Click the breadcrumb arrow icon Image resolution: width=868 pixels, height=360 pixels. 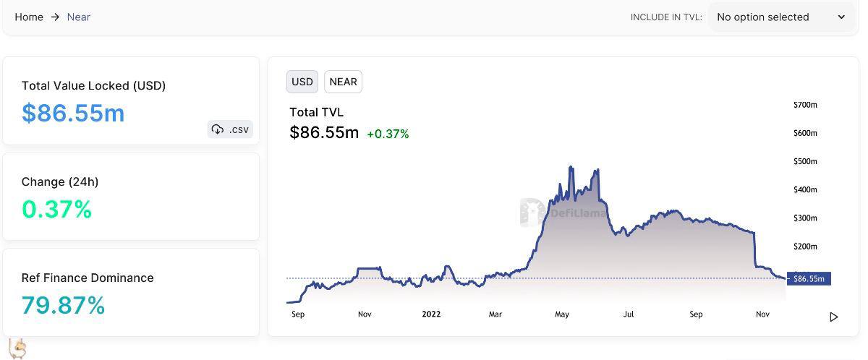point(55,17)
